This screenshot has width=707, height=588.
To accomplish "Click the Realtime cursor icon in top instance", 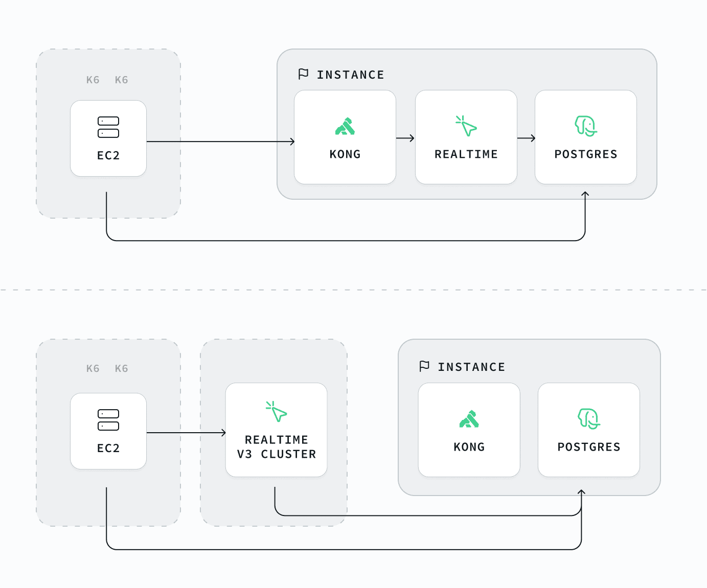I will [x=466, y=126].
